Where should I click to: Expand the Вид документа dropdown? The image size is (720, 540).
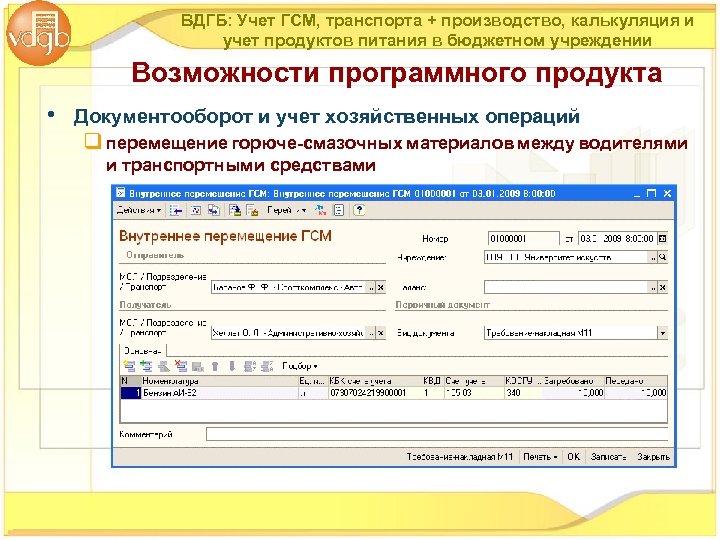click(663, 333)
